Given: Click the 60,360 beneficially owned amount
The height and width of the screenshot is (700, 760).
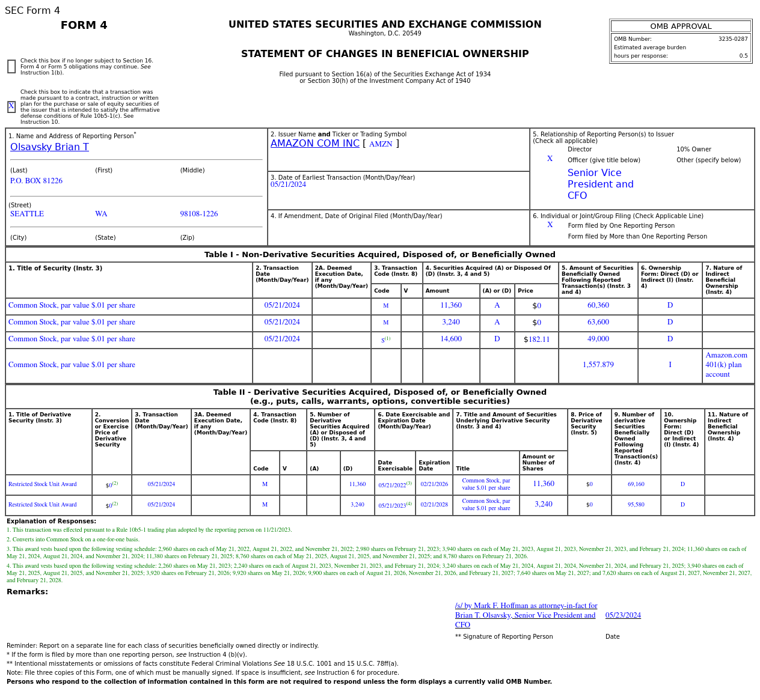Looking at the screenshot, I should pos(598,306).
